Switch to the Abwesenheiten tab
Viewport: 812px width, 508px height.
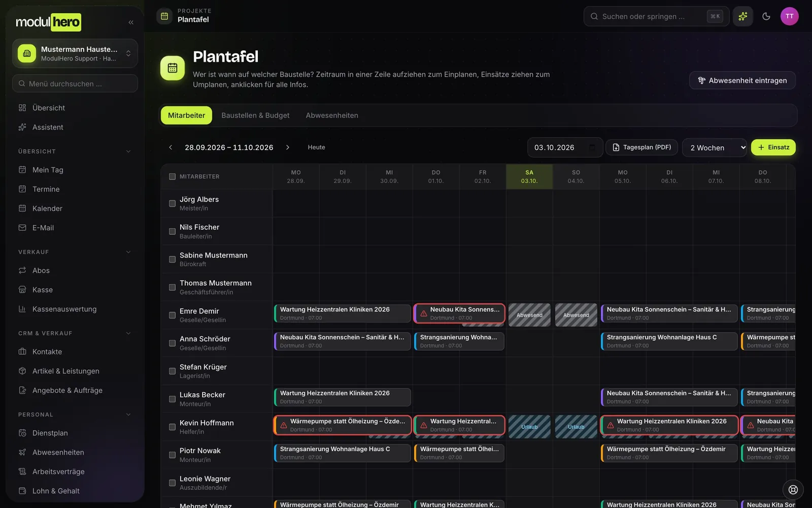(332, 115)
